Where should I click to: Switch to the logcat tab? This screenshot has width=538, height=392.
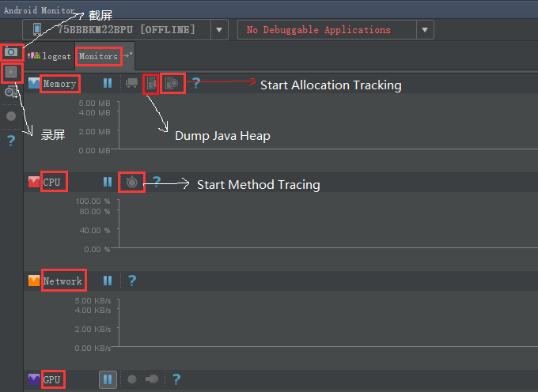point(49,56)
